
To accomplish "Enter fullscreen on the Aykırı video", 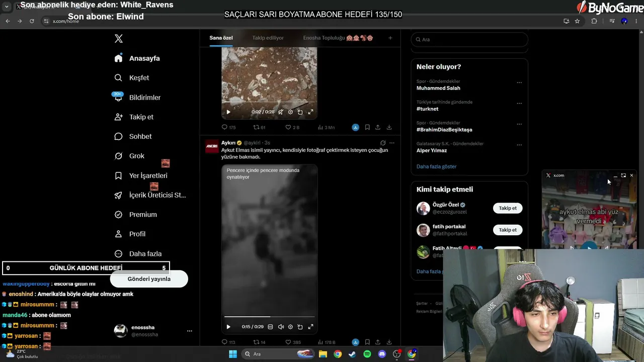I will (x=310, y=327).
